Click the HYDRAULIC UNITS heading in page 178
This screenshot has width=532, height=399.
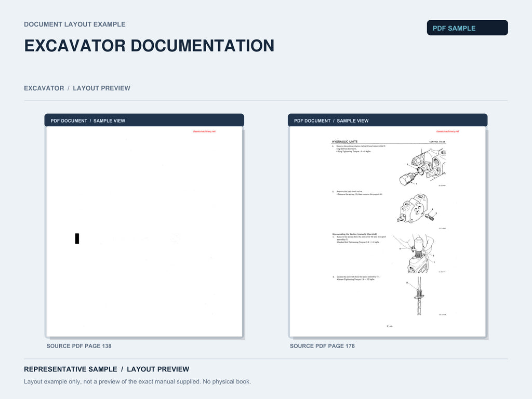pyautogui.click(x=344, y=141)
